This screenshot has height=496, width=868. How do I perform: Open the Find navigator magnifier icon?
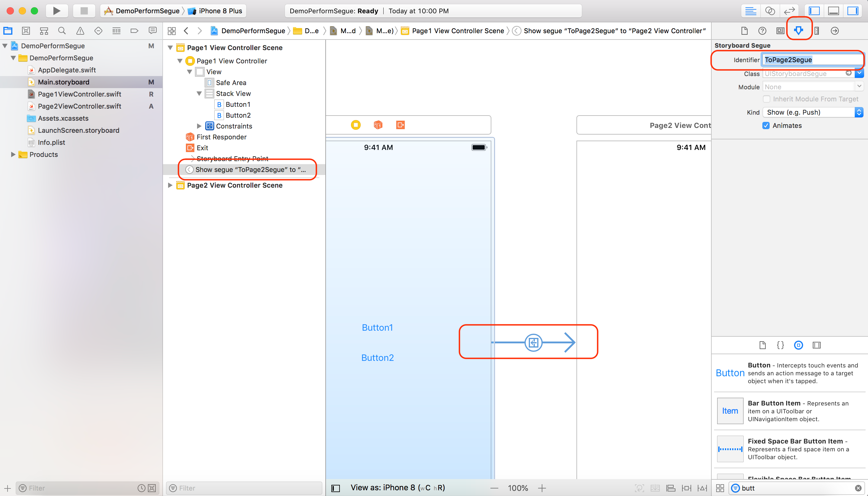[x=62, y=31]
